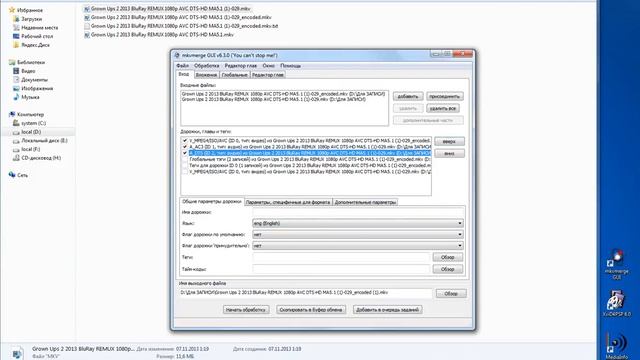Open the Файл menu
Viewport: 640px width, 360px height.
tap(182, 66)
